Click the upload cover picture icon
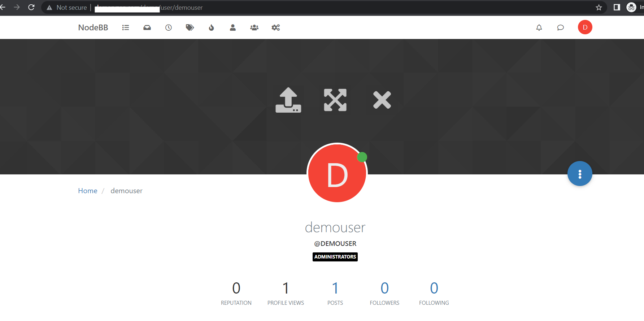Screen dimensions: 644x321 pos(288,100)
